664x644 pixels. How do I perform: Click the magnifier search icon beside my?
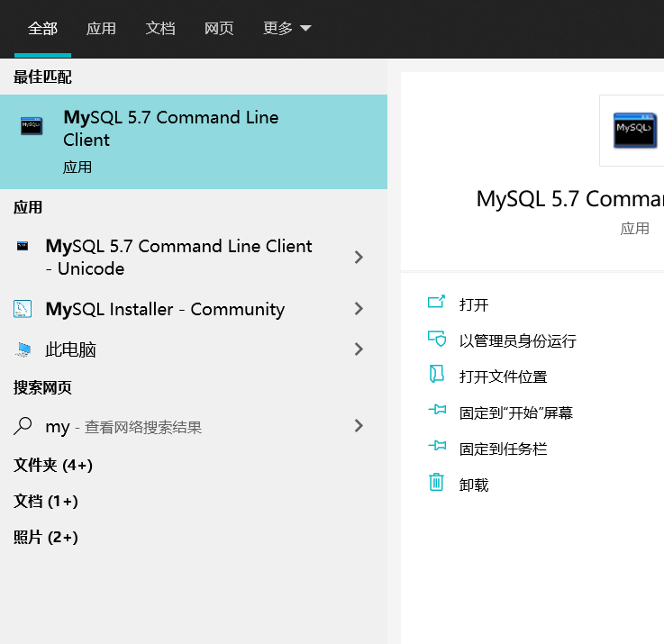(23, 426)
